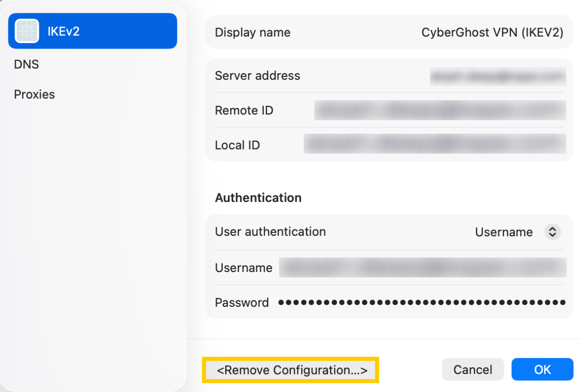The image size is (581, 392).
Task: Cancel the VPN configuration dialog
Action: pyautogui.click(x=473, y=370)
